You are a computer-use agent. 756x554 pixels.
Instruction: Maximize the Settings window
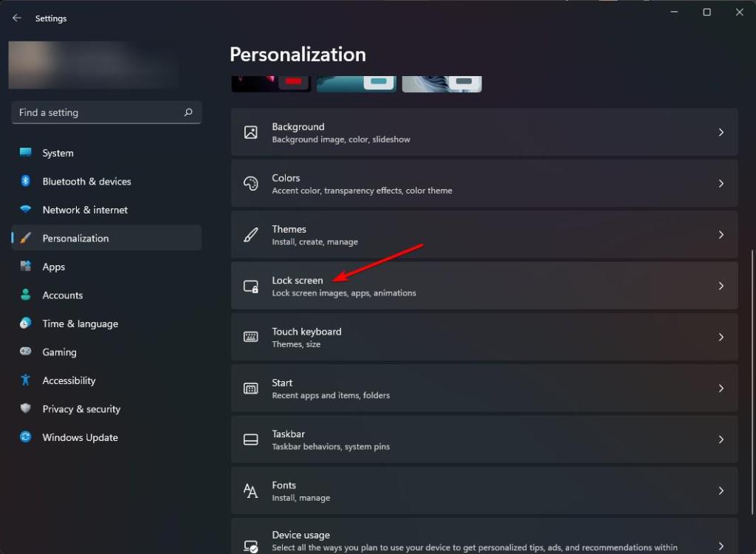click(x=707, y=12)
